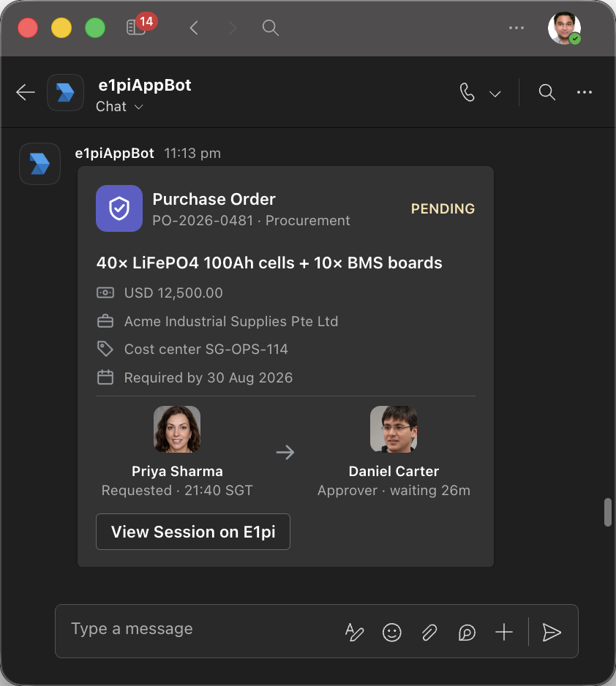Viewport: 616px width, 686px height.
Task: Click the calendar icon beside required date
Action: (105, 377)
